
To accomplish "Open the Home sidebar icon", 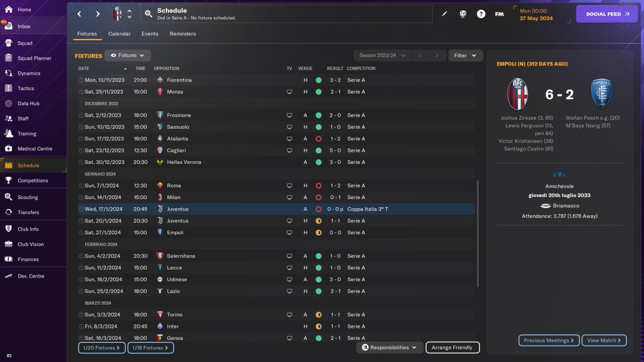I will (9, 10).
